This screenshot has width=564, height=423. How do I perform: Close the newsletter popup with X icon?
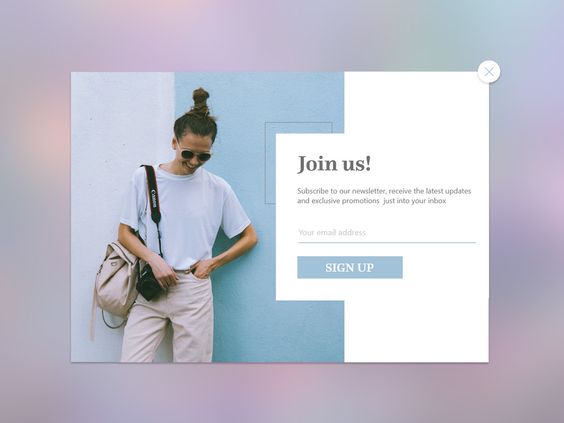click(x=489, y=72)
